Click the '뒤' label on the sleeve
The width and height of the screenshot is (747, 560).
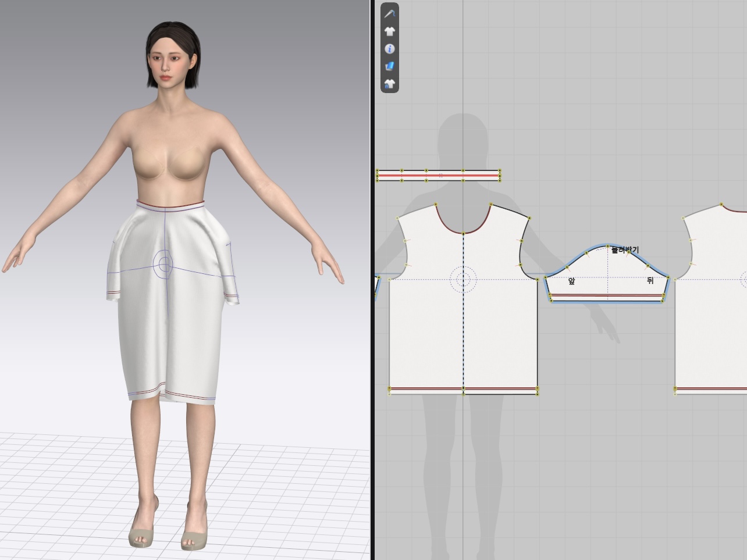650,281
